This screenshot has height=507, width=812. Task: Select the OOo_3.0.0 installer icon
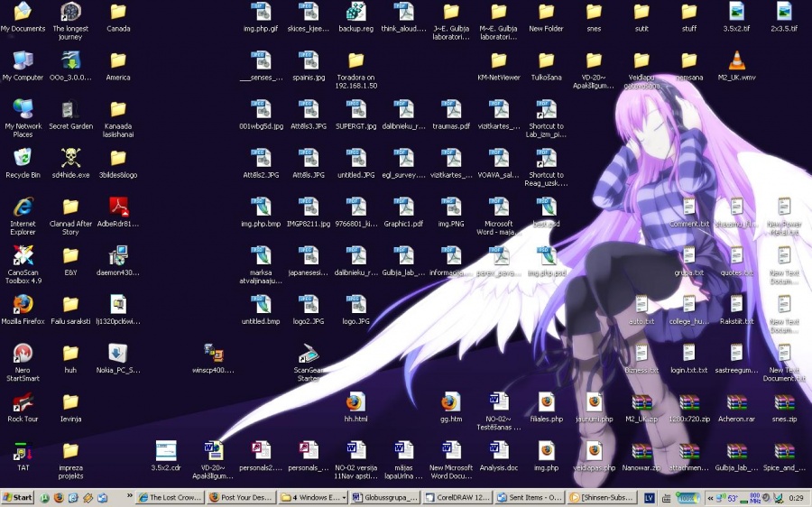click(x=70, y=66)
